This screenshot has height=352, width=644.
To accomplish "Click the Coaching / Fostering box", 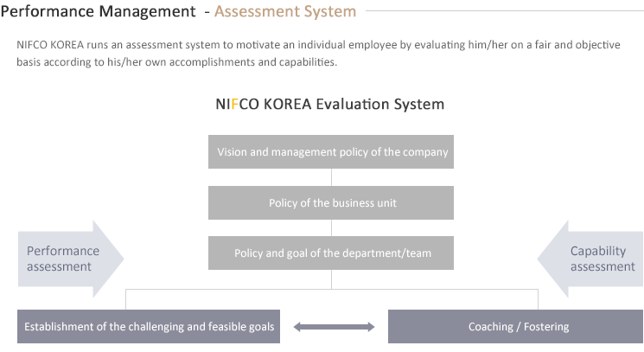I will (x=515, y=327).
